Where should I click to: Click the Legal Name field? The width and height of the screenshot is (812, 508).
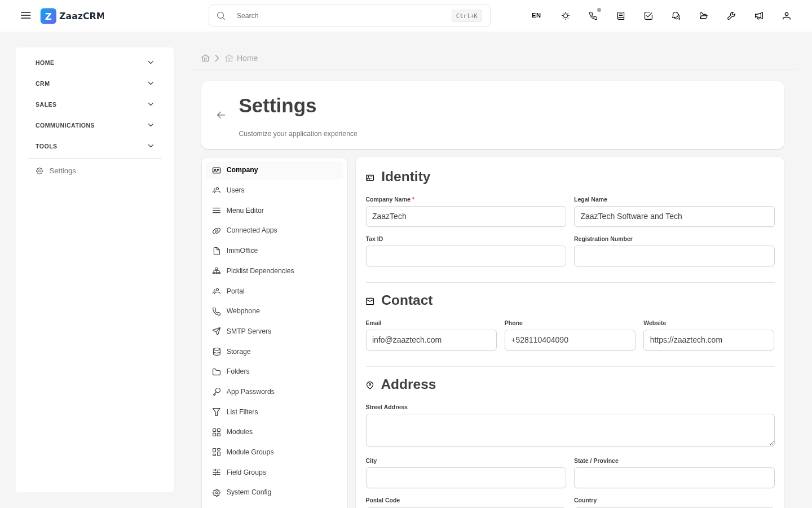pyautogui.click(x=674, y=216)
